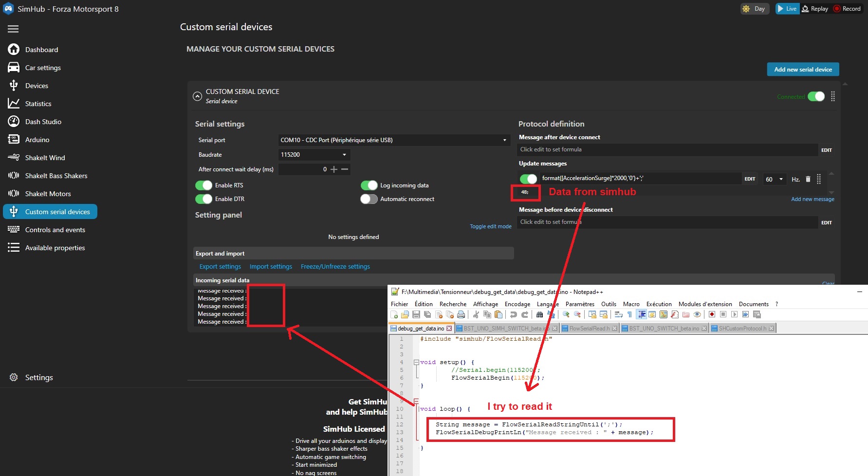
Task: Edit the Message after device connect formula
Action: click(827, 150)
